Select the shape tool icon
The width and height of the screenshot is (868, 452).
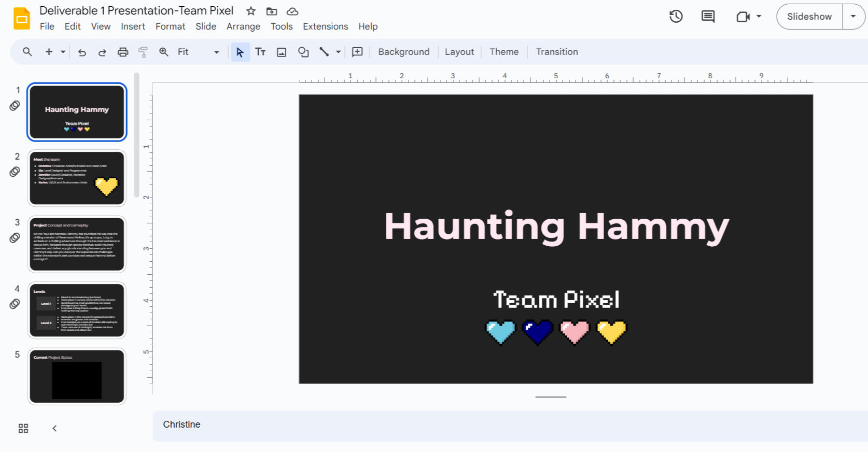303,52
